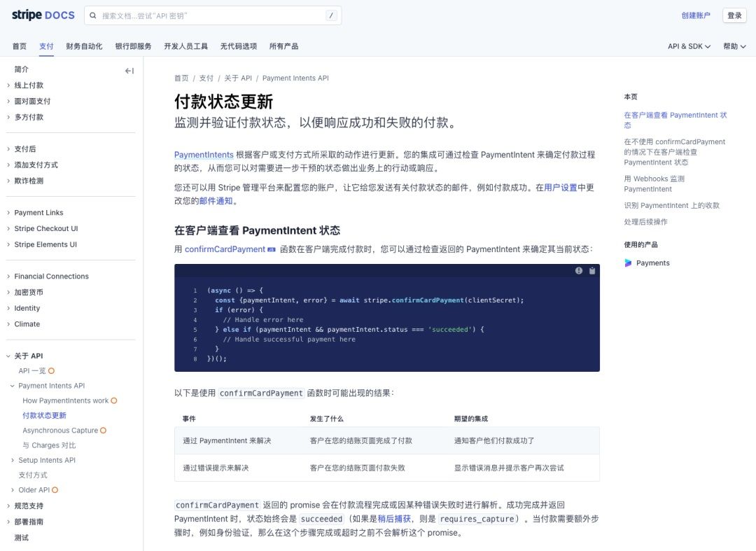Click the circle icon beside Asynchronous Capture
Image resolution: width=756 pixels, height=551 pixels.
coord(103,431)
